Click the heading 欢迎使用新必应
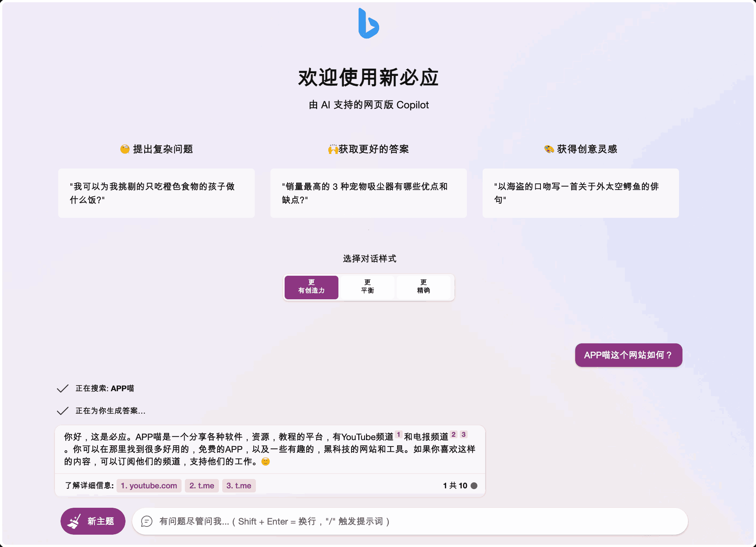This screenshot has width=756, height=547. pos(369,78)
